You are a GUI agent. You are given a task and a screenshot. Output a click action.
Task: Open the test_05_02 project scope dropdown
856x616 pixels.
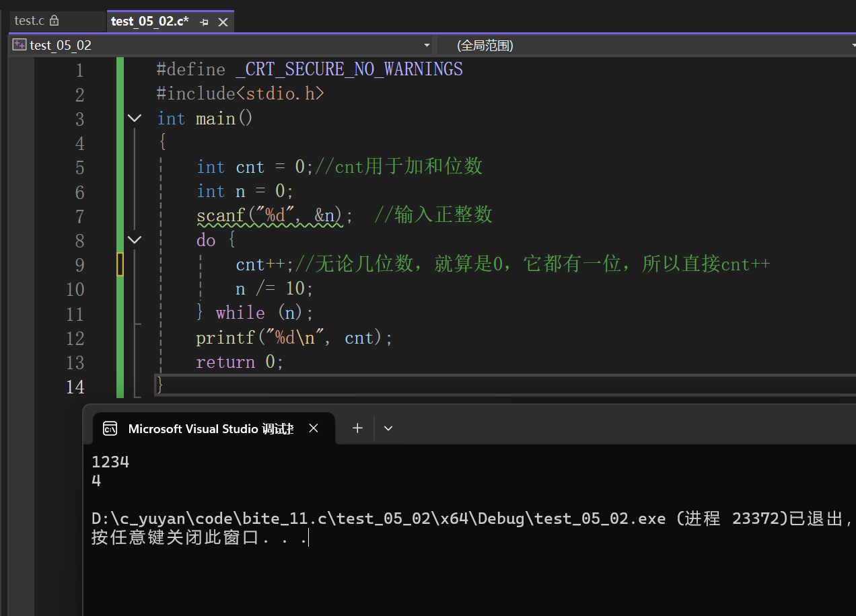[222, 45]
